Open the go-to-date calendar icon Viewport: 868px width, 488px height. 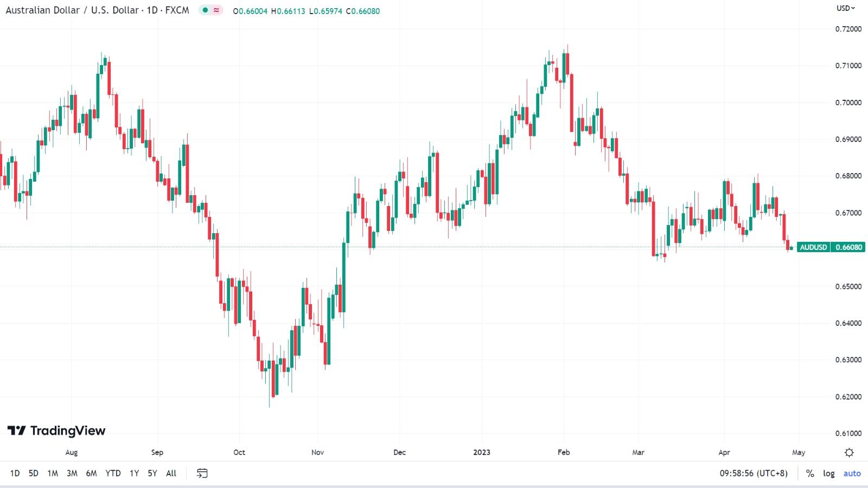(202, 473)
